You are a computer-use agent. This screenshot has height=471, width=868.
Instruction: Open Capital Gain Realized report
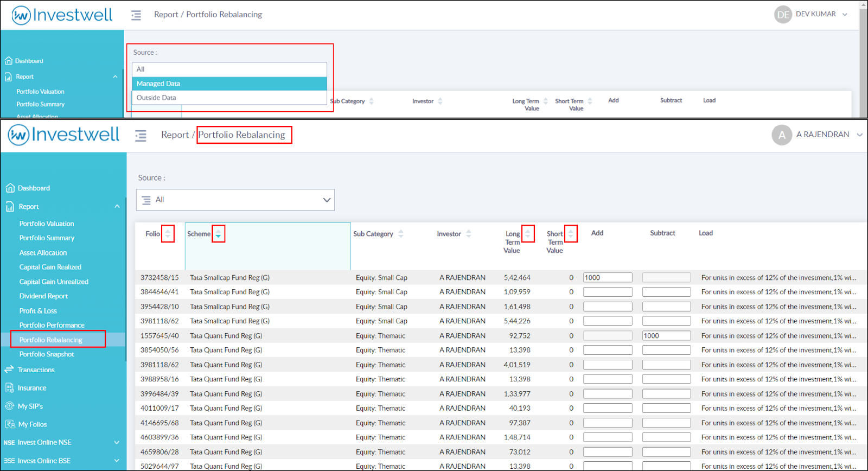50,267
